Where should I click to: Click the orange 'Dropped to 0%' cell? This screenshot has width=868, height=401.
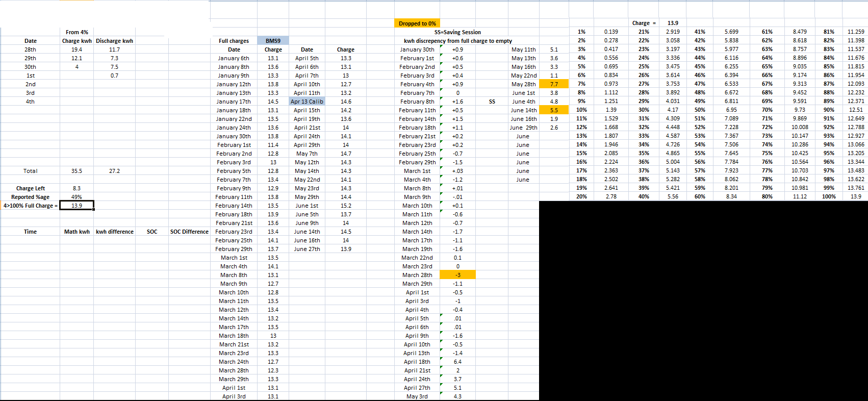point(417,23)
